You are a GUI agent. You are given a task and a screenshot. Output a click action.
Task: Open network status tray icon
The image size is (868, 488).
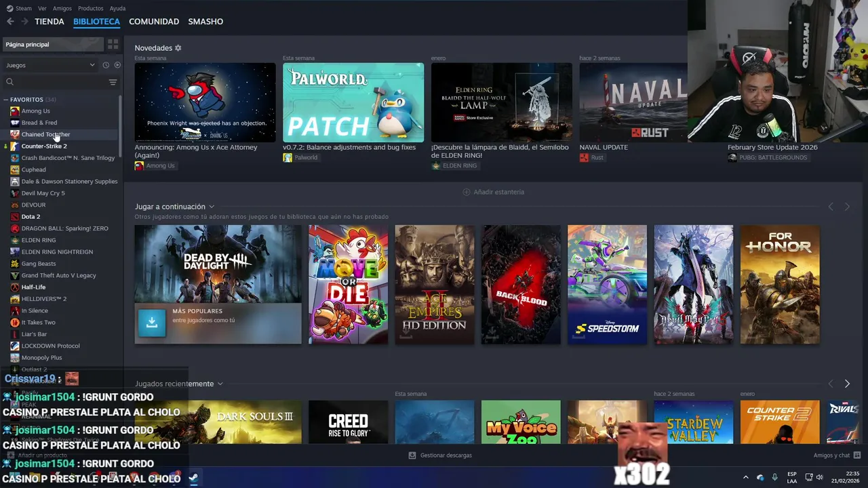[809, 477]
